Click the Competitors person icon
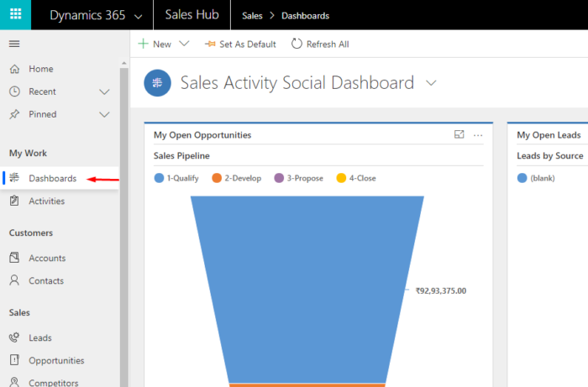Viewport: 588px width, 387px height. click(x=14, y=382)
